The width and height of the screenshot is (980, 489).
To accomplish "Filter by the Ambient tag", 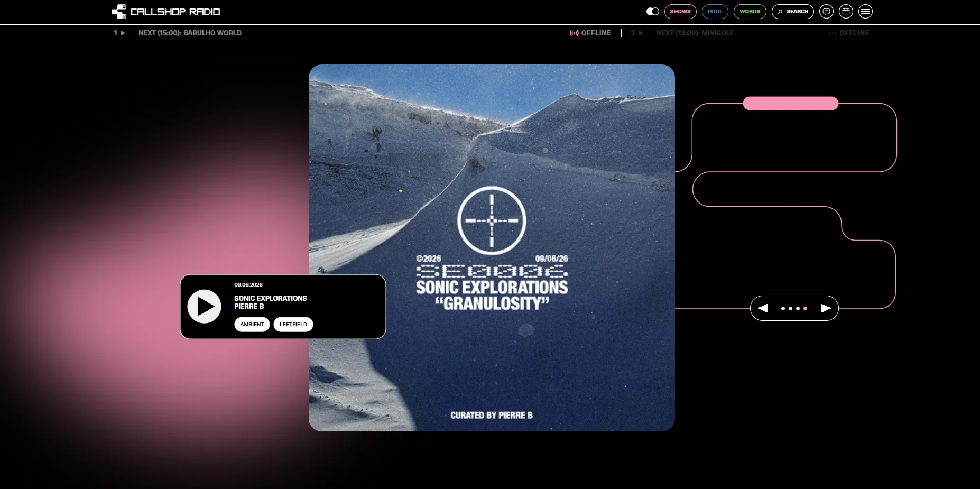I will 252,325.
